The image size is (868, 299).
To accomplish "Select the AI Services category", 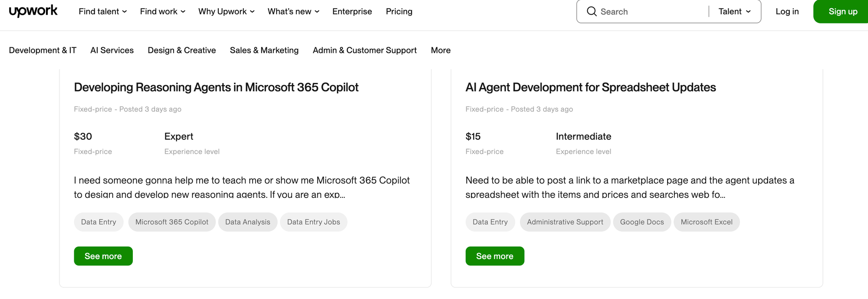I will pyautogui.click(x=112, y=50).
